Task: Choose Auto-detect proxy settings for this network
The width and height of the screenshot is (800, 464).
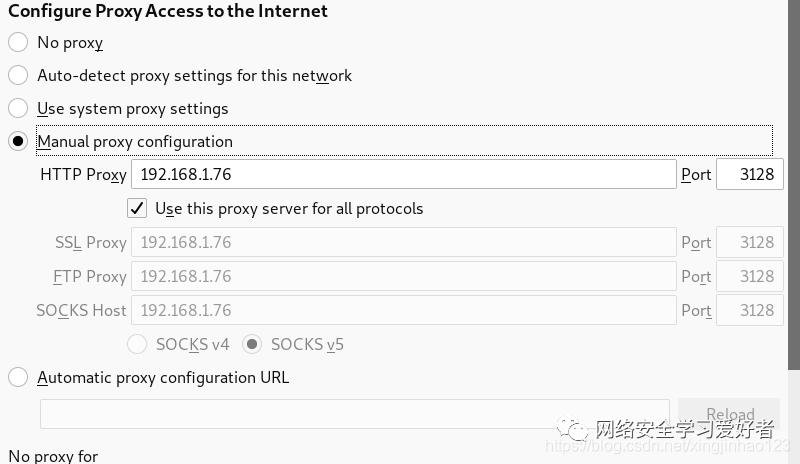Action: [x=18, y=75]
